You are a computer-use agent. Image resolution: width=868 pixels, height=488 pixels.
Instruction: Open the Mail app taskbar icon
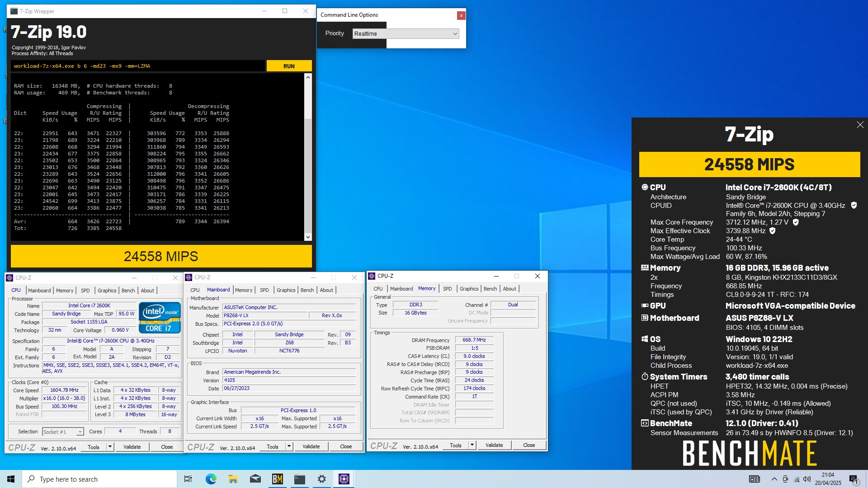coord(255,479)
